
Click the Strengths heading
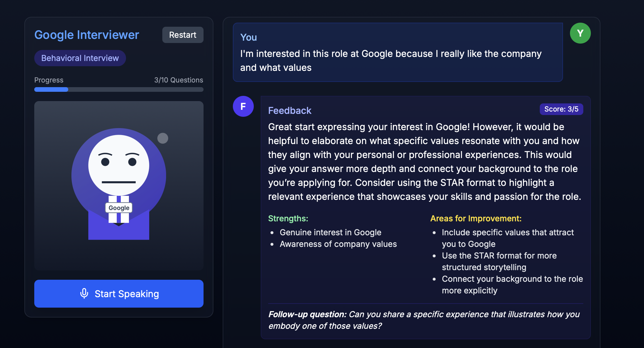coord(288,218)
